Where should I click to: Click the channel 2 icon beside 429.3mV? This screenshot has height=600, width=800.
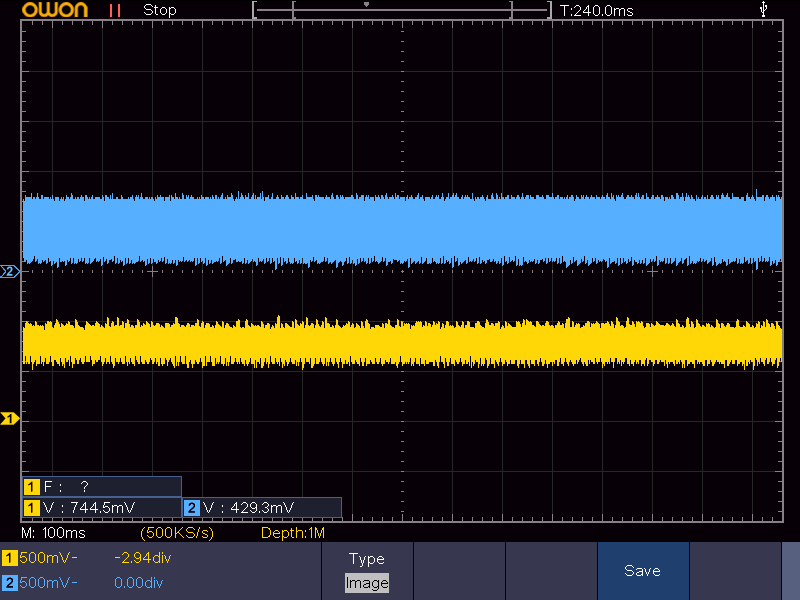191,508
